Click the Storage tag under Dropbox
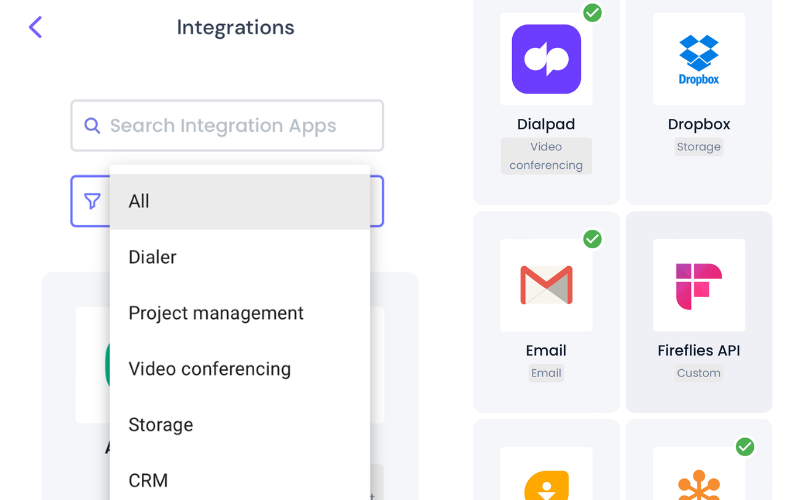 pyautogui.click(x=699, y=147)
